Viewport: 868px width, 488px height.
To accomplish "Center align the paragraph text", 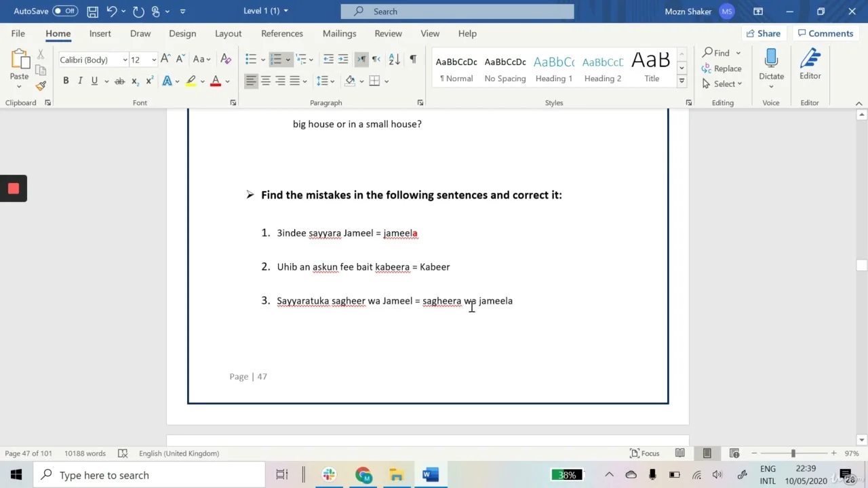I will pyautogui.click(x=266, y=81).
